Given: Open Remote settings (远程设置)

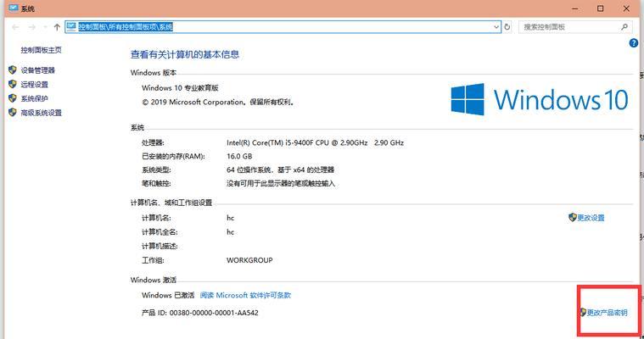Looking at the screenshot, I should click(35, 85).
